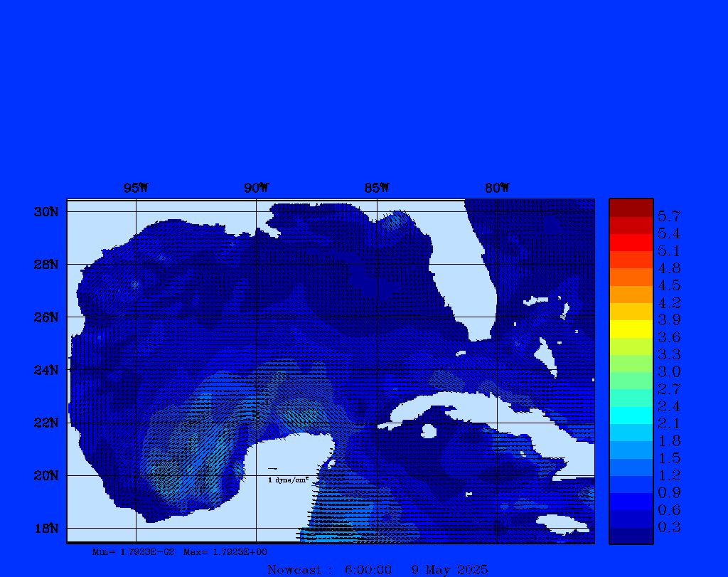Select the 85W longitude label

pos(377,188)
